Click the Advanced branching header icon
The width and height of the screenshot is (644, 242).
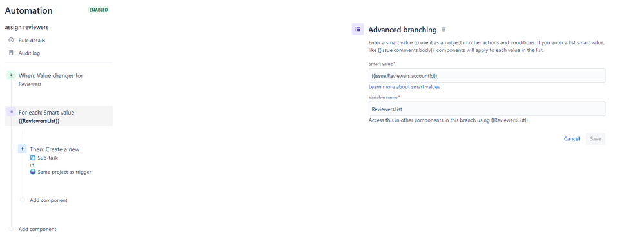(358, 30)
